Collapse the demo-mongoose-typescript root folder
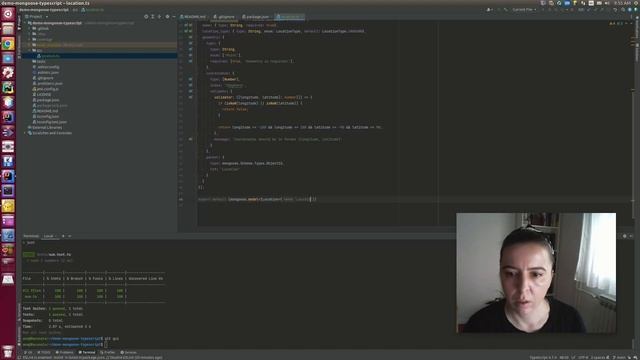This screenshot has width=640, height=360. (25, 23)
